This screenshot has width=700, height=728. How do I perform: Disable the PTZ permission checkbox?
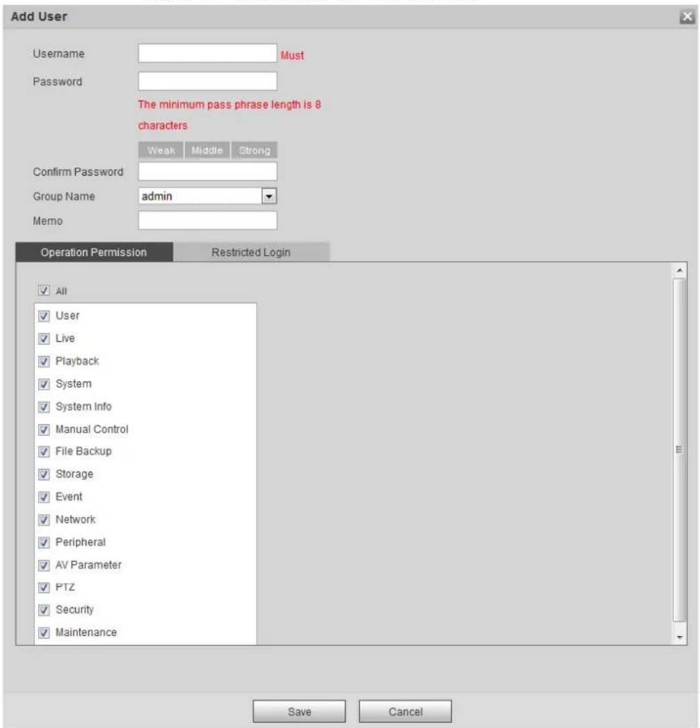click(x=44, y=587)
